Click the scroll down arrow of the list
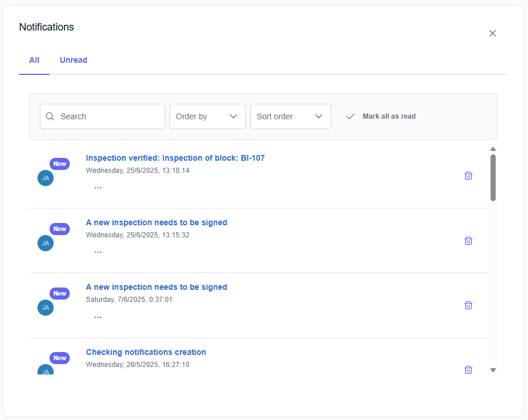 pyautogui.click(x=493, y=370)
